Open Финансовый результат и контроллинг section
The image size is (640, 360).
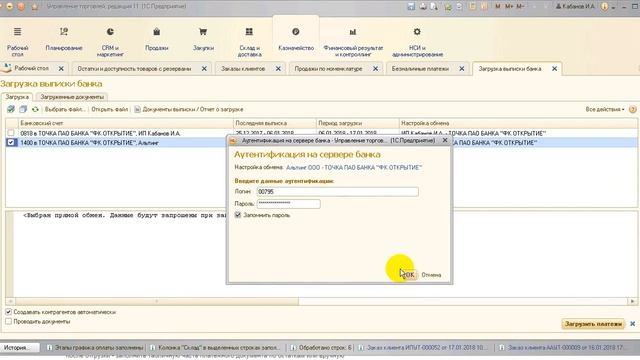353,42
